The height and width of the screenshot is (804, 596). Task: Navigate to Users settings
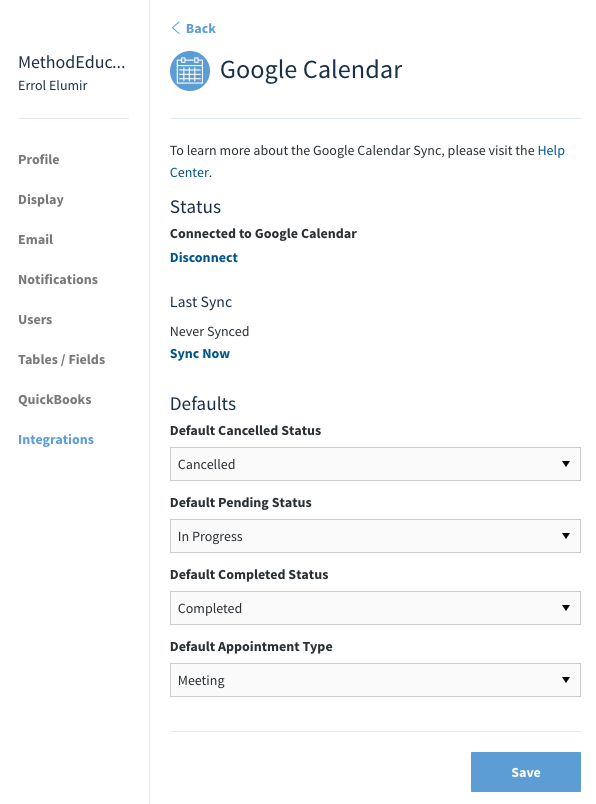35,319
